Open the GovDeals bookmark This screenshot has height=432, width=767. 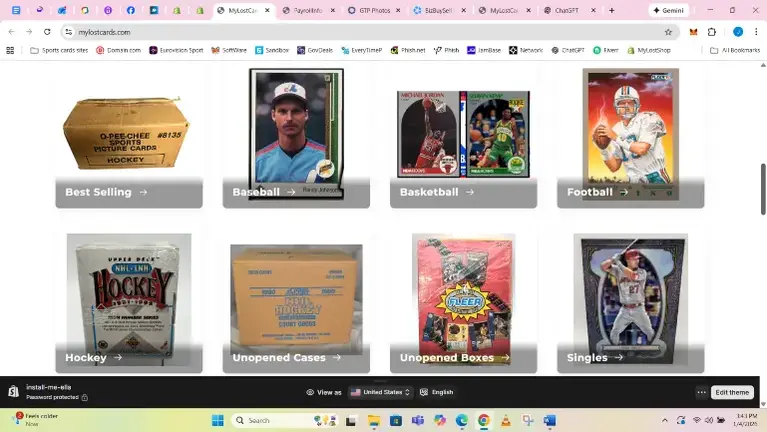(x=315, y=50)
